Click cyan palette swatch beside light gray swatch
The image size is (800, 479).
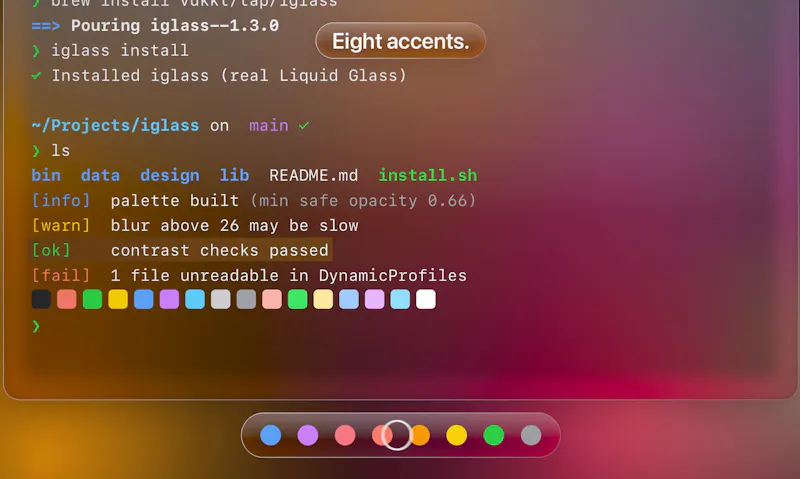[x=195, y=299]
